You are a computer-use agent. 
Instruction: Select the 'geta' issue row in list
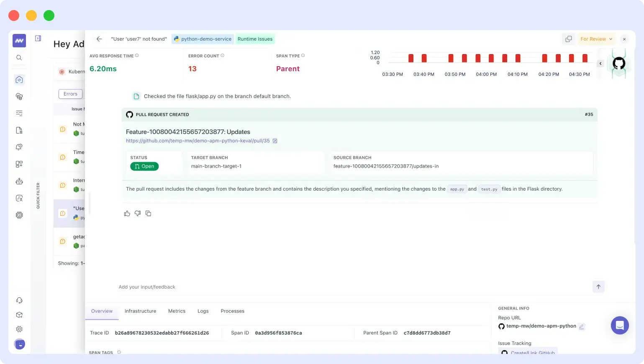[69, 241]
